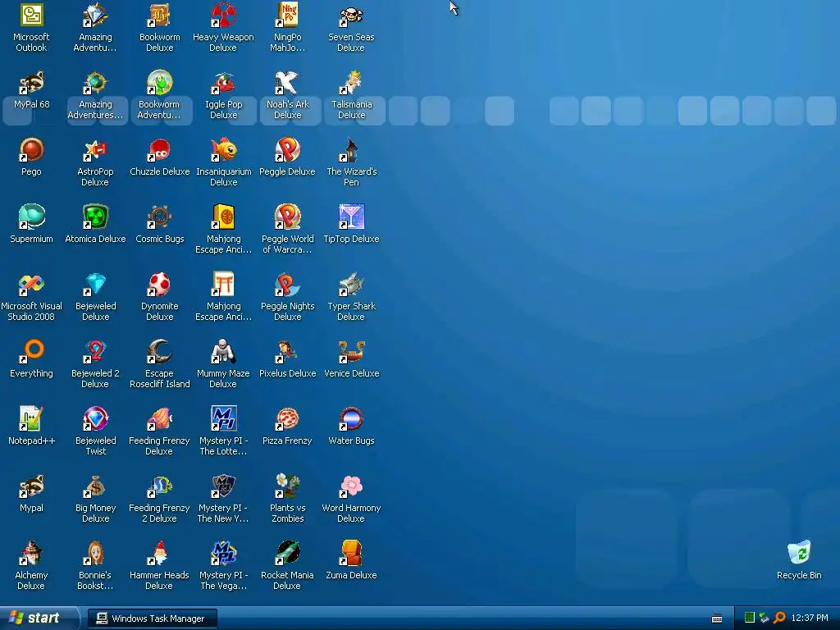Screen dimensions: 840x630
Task: Select Bookworm Adventures frog icon
Action: [x=160, y=83]
